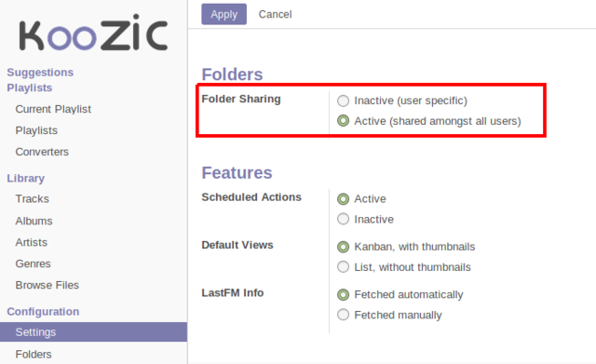
Task: Open Browse Files in sidebar
Action: coord(47,285)
